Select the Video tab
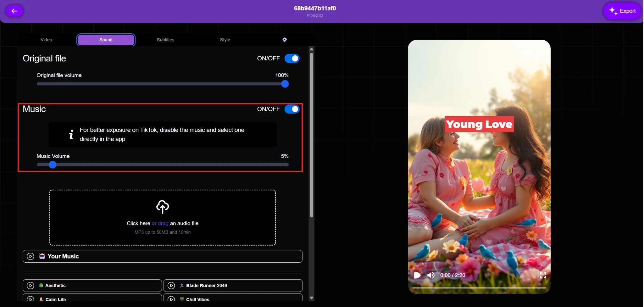Image resolution: width=644 pixels, height=307 pixels. (x=47, y=40)
